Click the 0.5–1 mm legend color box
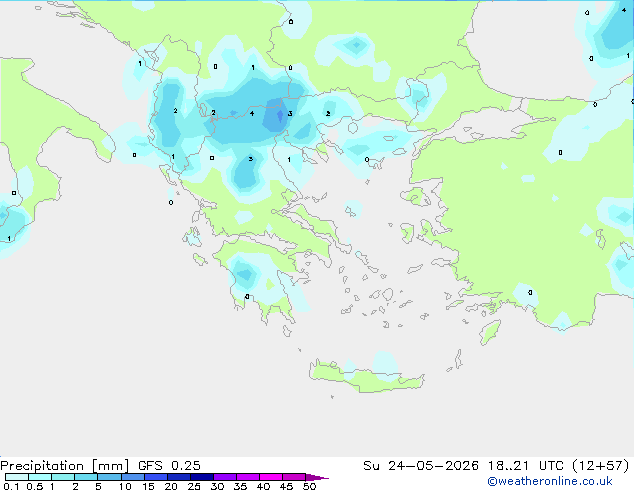The image size is (634, 490). click(x=40, y=477)
